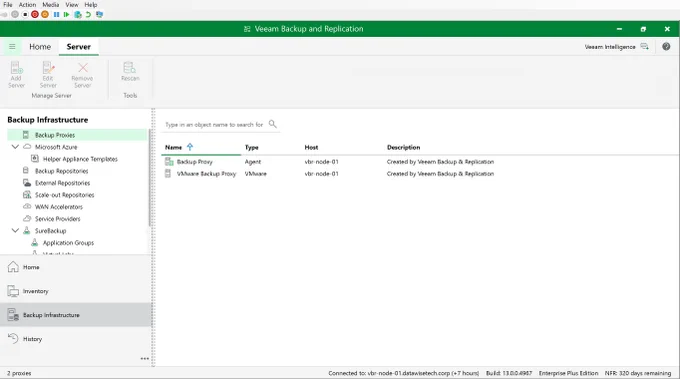Sort by the Description column header
Image resolution: width=680 pixels, height=379 pixels.
click(403, 147)
